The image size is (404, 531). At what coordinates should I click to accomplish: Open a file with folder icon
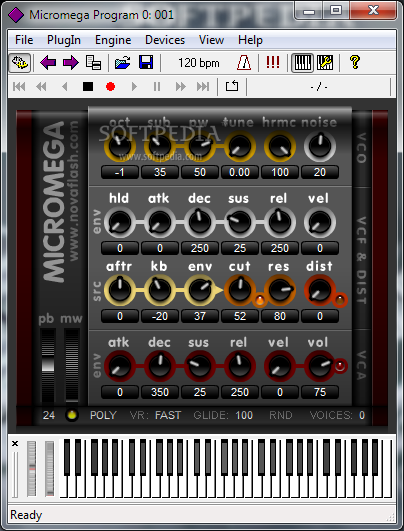tap(123, 63)
